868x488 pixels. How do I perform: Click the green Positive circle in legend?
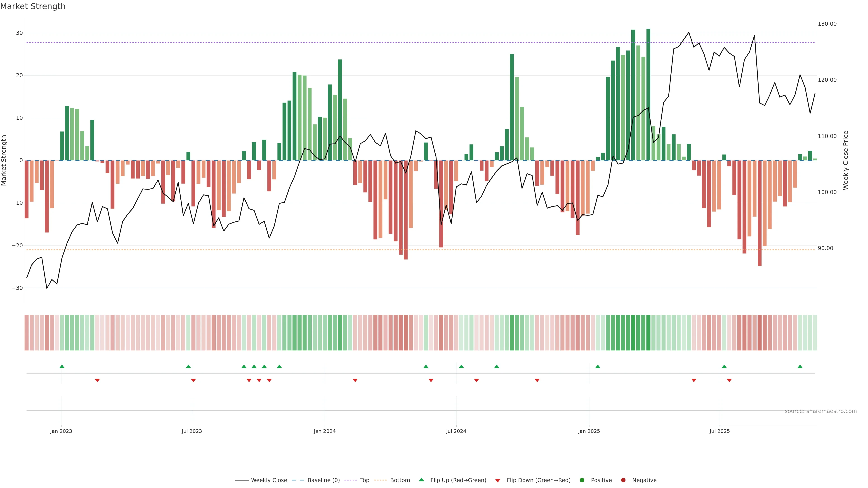[x=582, y=480]
